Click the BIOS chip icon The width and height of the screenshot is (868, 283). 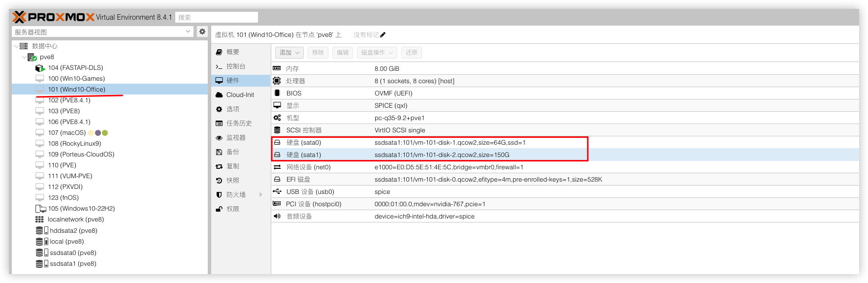277,93
